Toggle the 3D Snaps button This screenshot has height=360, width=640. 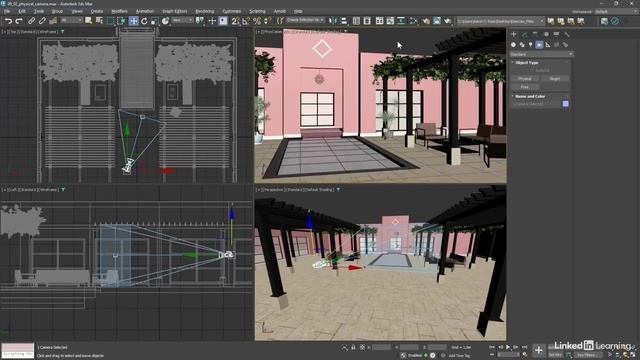(236, 21)
